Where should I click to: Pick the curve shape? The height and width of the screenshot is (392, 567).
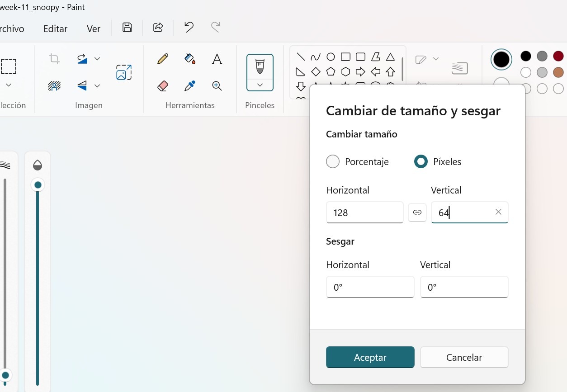316,57
